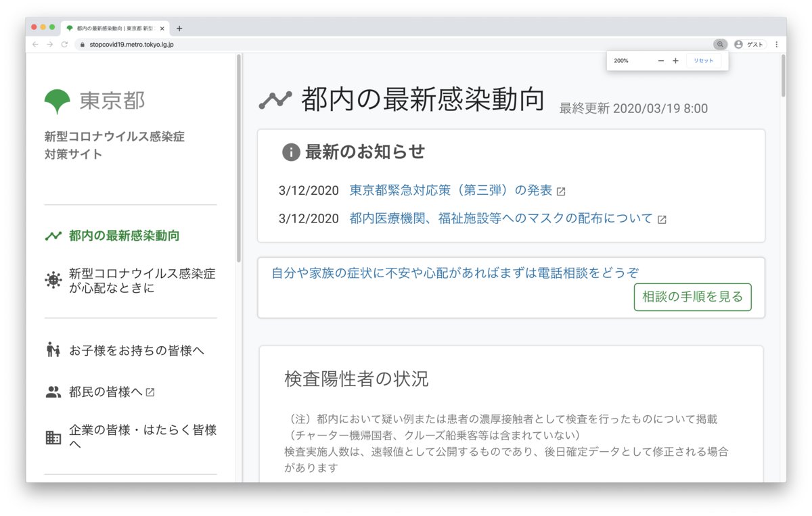Click リセット to reset zoom level
This screenshot has width=812, height=516.
(x=703, y=60)
